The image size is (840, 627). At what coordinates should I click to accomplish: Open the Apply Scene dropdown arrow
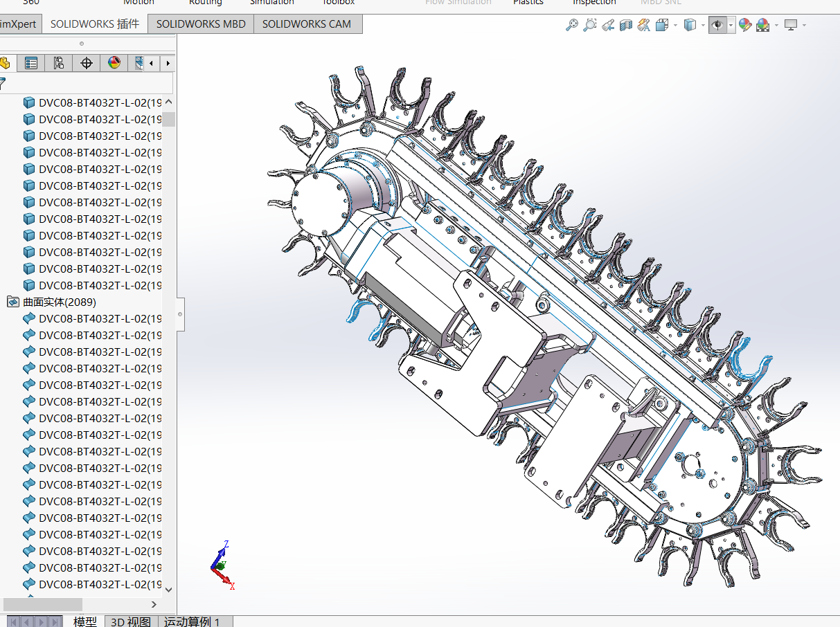(x=776, y=26)
